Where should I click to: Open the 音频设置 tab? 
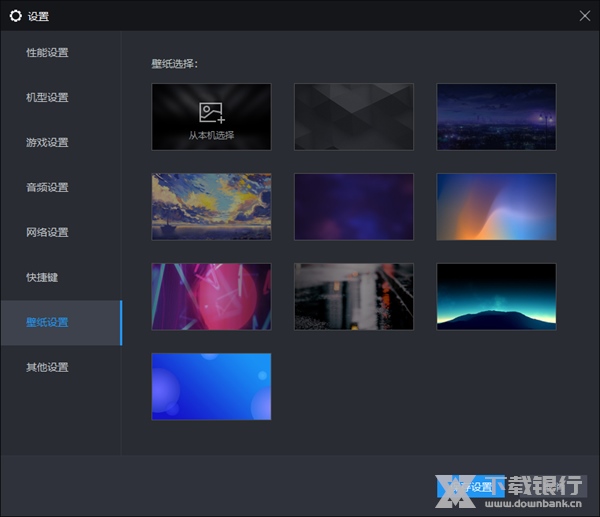point(48,187)
